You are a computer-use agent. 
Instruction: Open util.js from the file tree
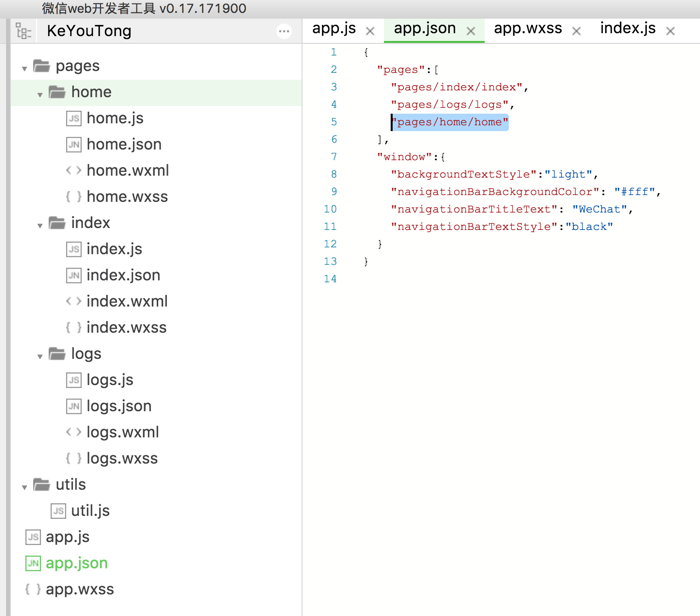[x=90, y=510]
